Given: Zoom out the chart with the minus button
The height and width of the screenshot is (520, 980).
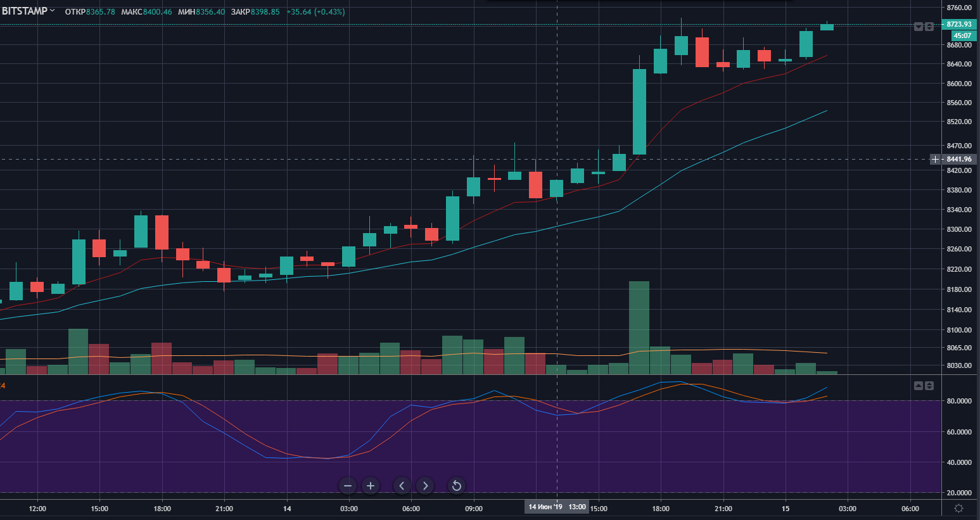Looking at the screenshot, I should [x=348, y=486].
